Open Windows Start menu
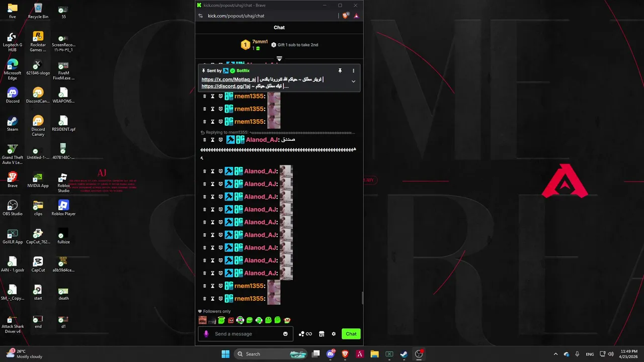Viewport: 644px width, 362px height. tap(225, 354)
